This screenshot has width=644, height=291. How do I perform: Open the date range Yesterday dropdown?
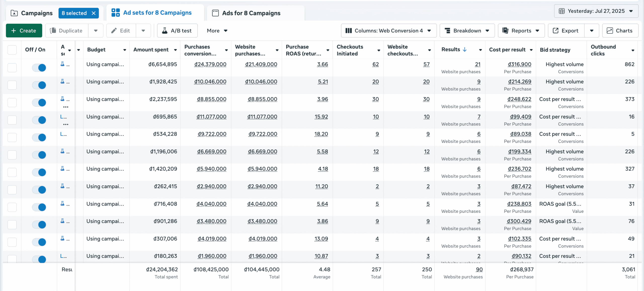point(596,11)
